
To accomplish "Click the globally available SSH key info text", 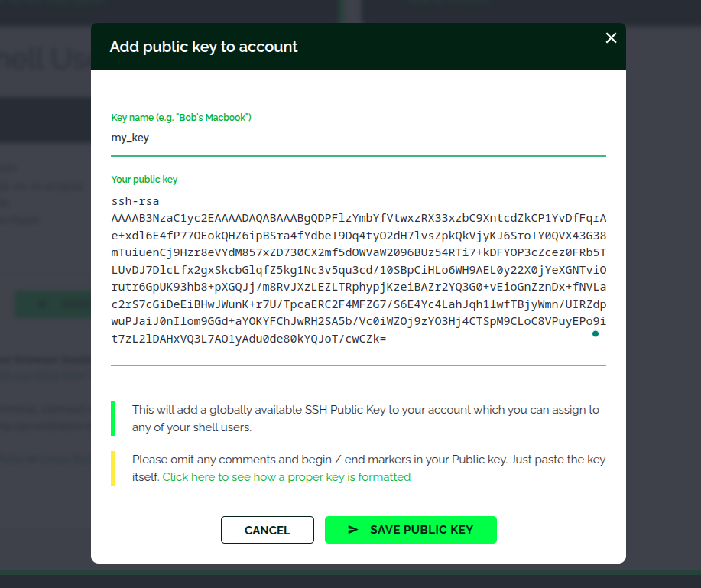I will [365, 418].
